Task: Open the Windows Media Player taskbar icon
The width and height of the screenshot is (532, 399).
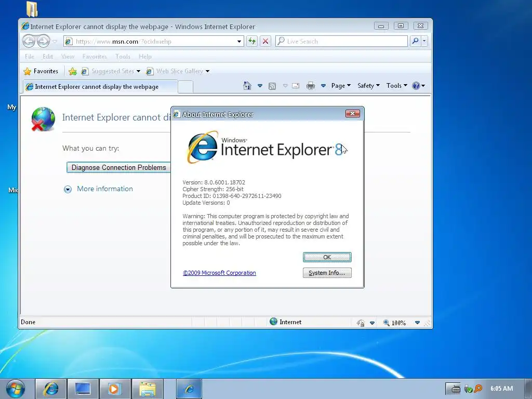Action: coord(115,389)
